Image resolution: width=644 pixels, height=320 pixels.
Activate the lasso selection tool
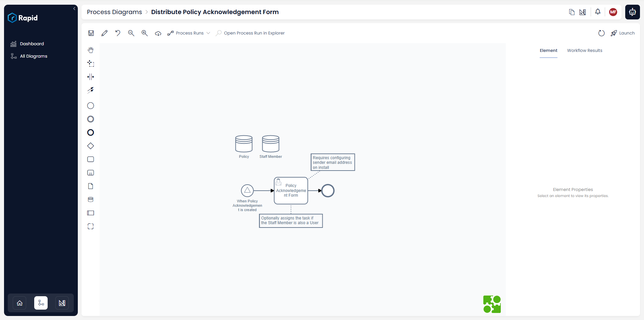coord(91,63)
